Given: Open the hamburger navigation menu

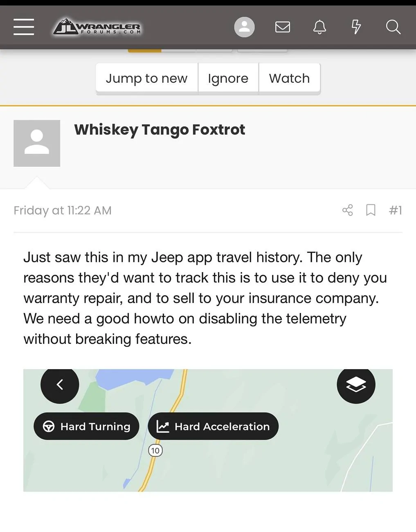Looking at the screenshot, I should click(24, 27).
